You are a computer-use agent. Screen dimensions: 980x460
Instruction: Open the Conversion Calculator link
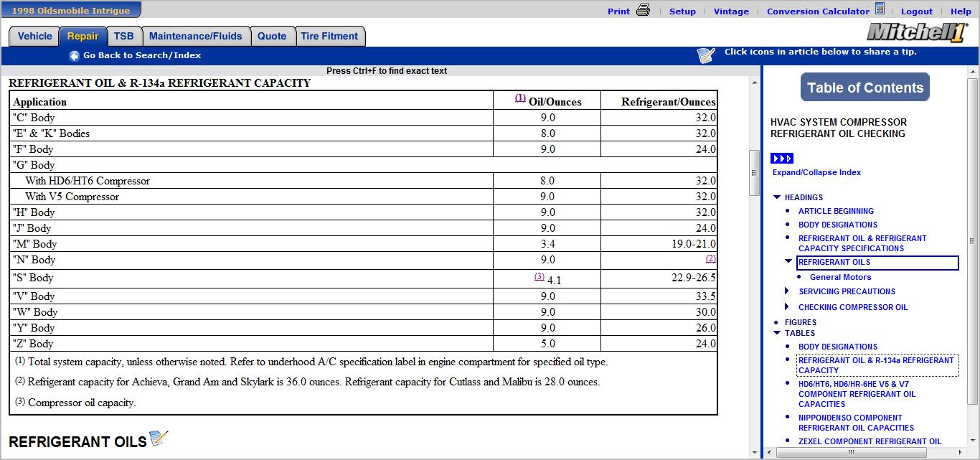pos(818,11)
